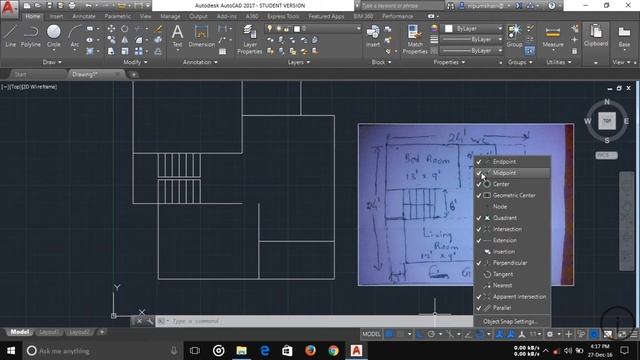Image resolution: width=640 pixels, height=360 pixels.
Task: Expand the Layers panel dropdown
Action: pos(298,62)
